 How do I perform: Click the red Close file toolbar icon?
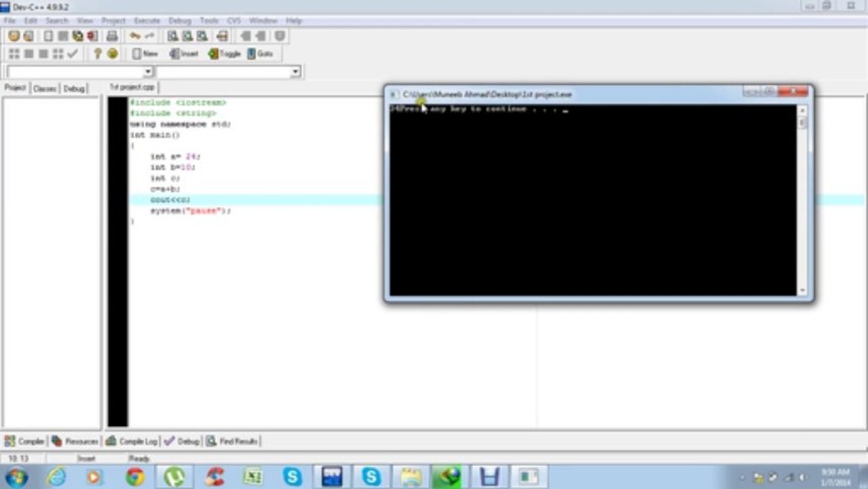pos(92,36)
